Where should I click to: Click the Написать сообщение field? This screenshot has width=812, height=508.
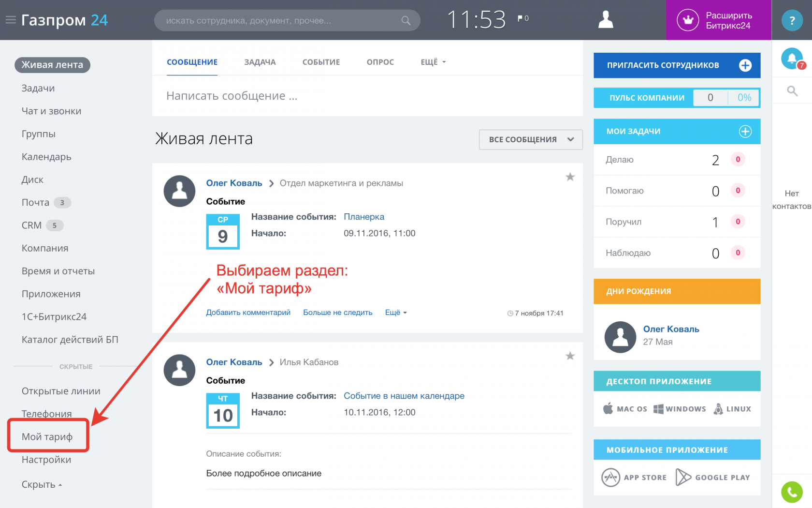click(x=367, y=96)
